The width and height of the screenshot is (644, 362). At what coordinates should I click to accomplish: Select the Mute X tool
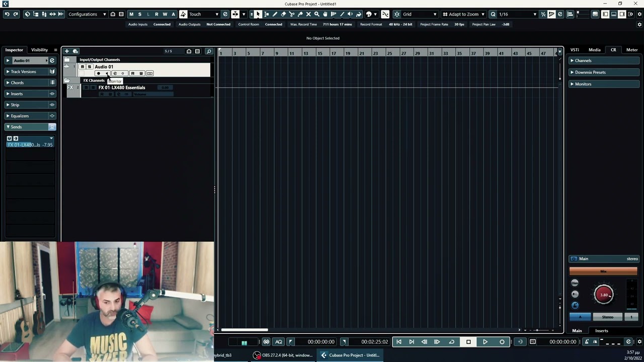308,14
